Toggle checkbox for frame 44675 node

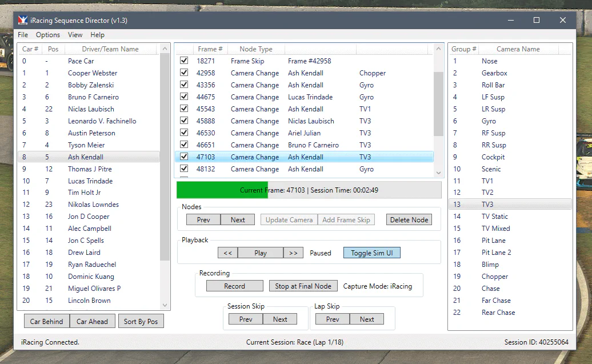click(184, 97)
